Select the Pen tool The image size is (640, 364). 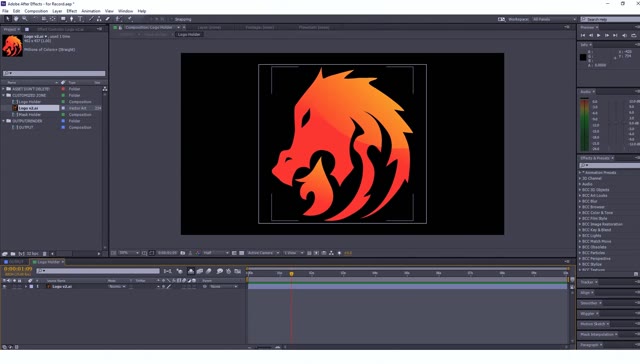point(72,19)
